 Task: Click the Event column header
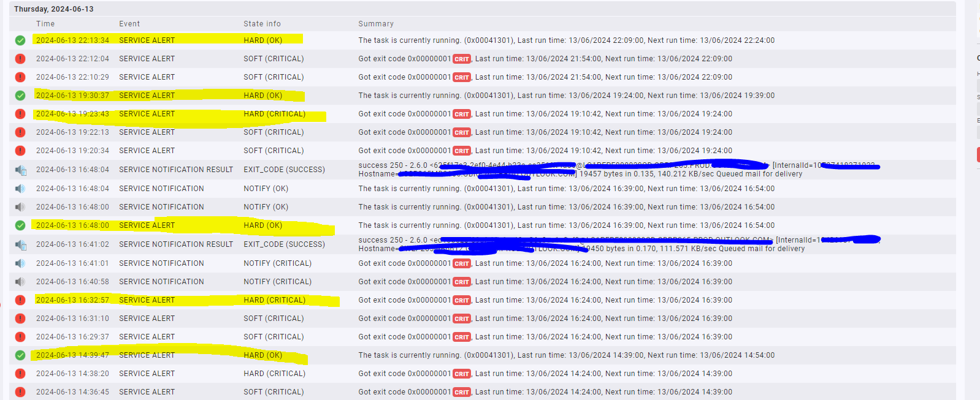point(129,24)
